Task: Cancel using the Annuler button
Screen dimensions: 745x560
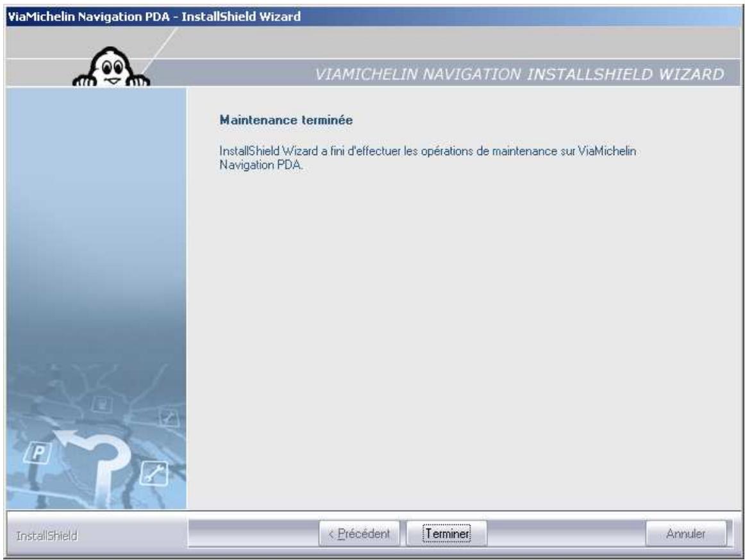Action: point(685,533)
